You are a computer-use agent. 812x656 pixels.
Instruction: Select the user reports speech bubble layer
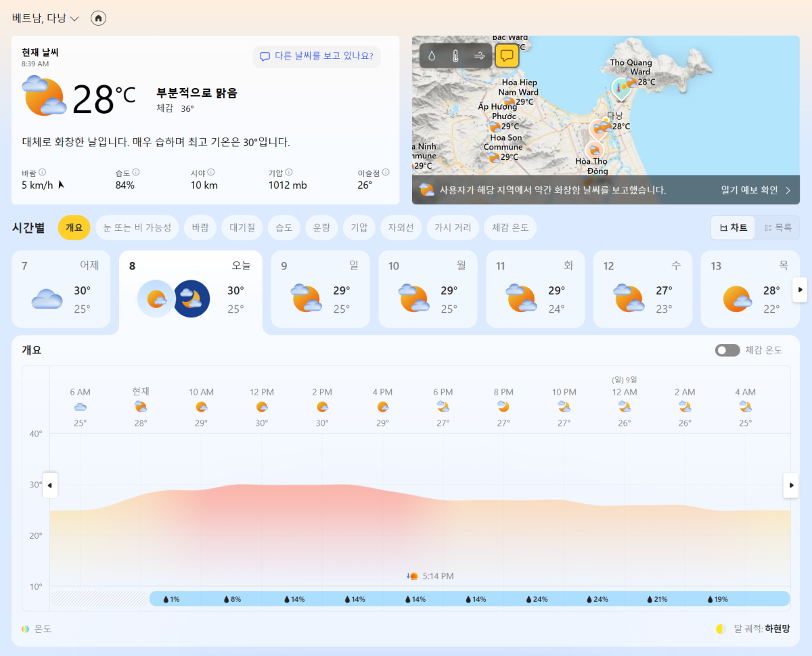[507, 56]
